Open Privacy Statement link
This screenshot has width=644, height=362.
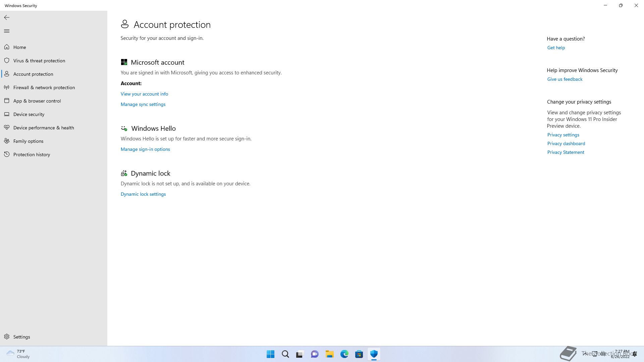coord(566,152)
